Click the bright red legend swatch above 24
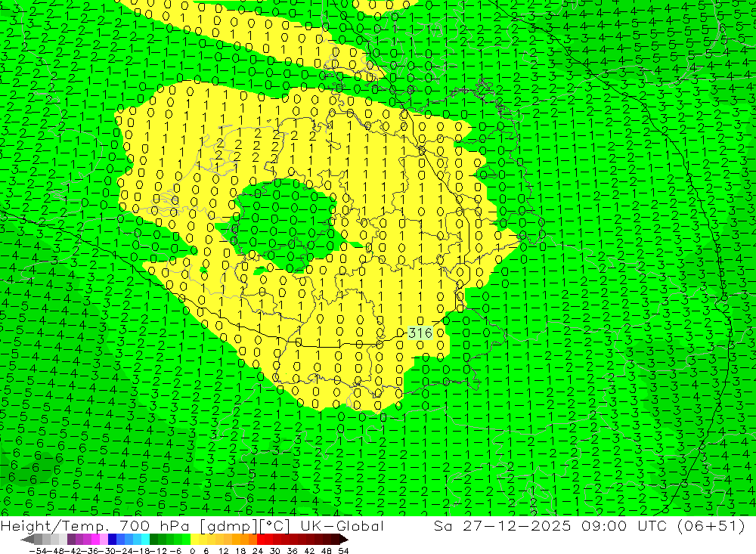 261,539
